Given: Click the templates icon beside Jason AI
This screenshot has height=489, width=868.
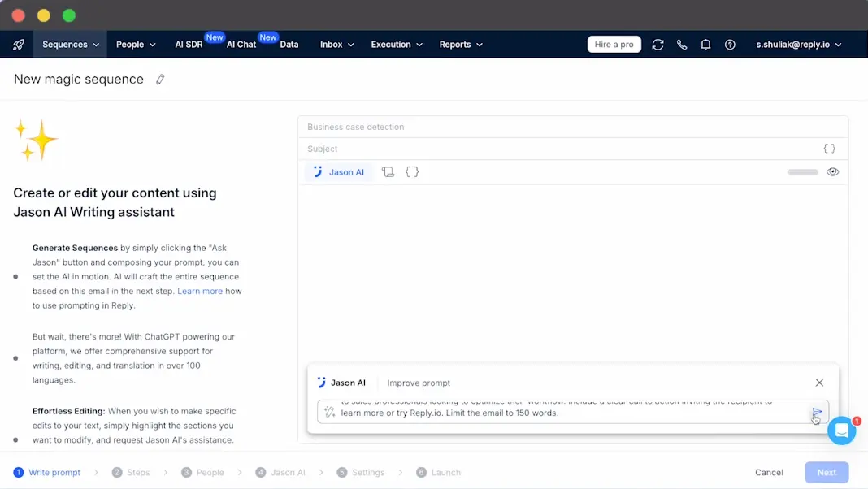Looking at the screenshot, I should click(x=388, y=171).
